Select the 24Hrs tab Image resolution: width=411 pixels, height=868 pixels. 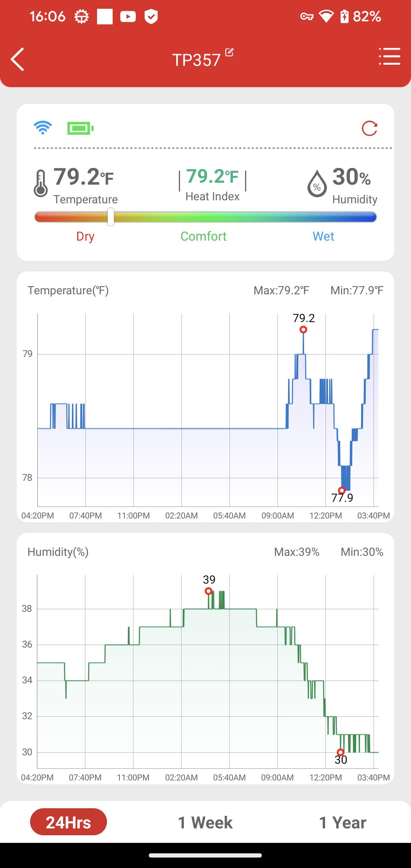click(68, 822)
